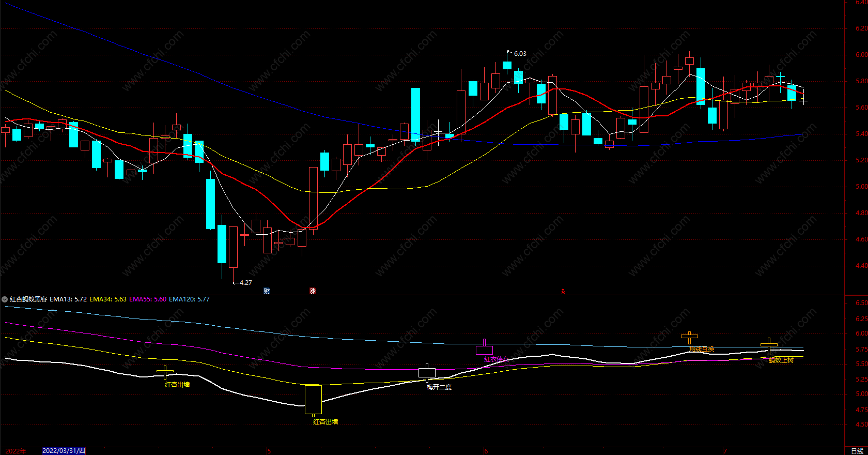The height and width of the screenshot is (455, 868).
Task: Click the white candle above 梅开二度
Action: tap(427, 372)
